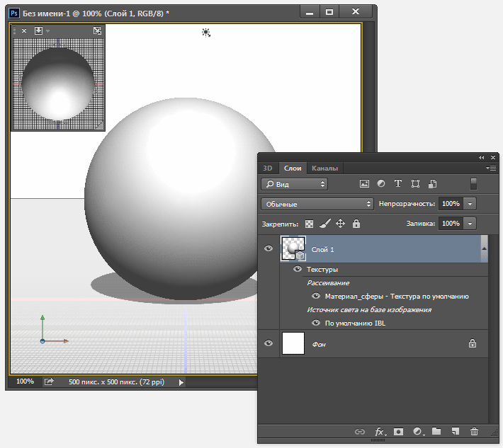Hide the Слой 1 layer
Viewport: 503px width, 448px height.
(x=269, y=249)
